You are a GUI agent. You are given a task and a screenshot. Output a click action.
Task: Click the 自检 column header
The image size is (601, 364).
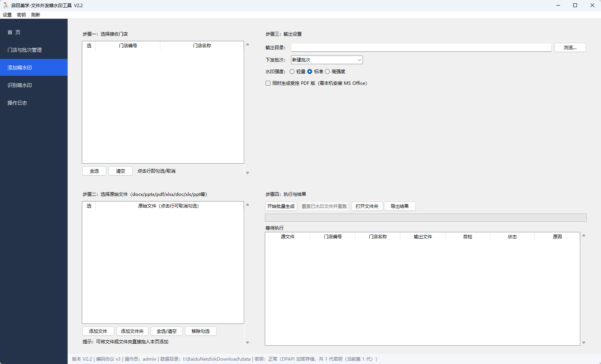click(468, 237)
